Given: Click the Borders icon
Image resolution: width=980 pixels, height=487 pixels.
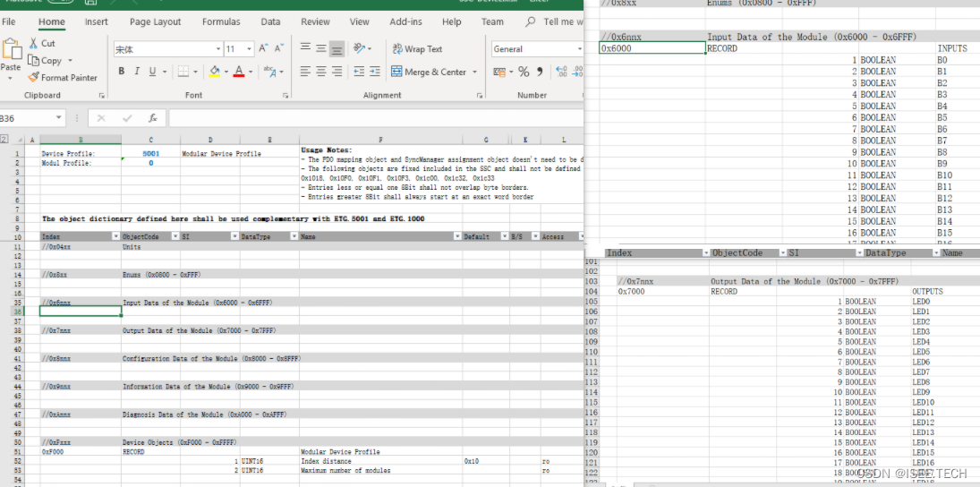Looking at the screenshot, I should pyautogui.click(x=182, y=72).
